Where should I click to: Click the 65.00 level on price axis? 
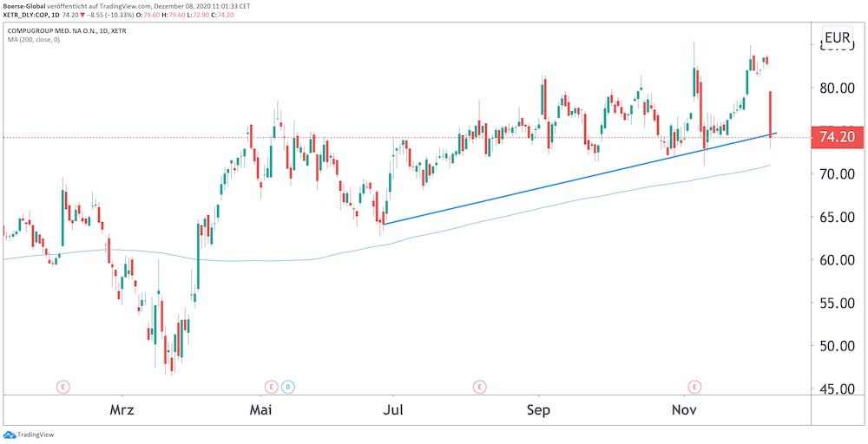[837, 217]
